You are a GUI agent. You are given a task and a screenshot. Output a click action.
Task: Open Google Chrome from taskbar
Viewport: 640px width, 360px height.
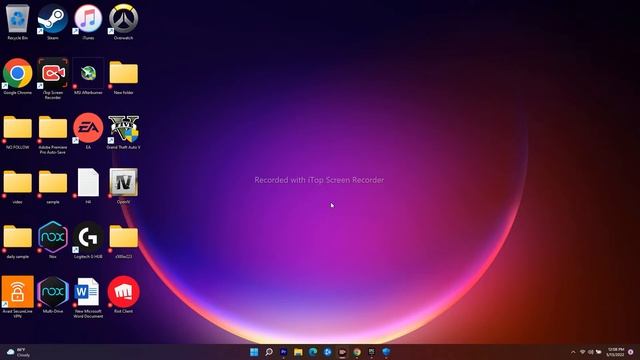point(357,352)
